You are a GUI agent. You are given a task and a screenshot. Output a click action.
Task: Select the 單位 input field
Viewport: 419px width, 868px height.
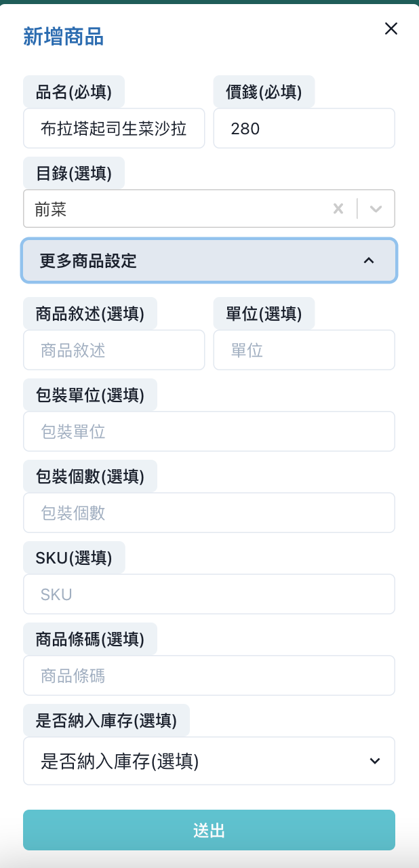304,350
